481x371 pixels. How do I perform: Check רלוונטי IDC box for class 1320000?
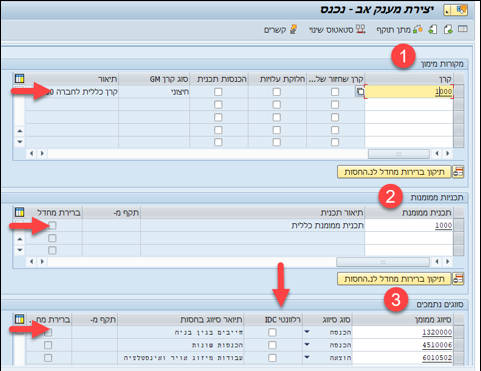pyautogui.click(x=272, y=332)
